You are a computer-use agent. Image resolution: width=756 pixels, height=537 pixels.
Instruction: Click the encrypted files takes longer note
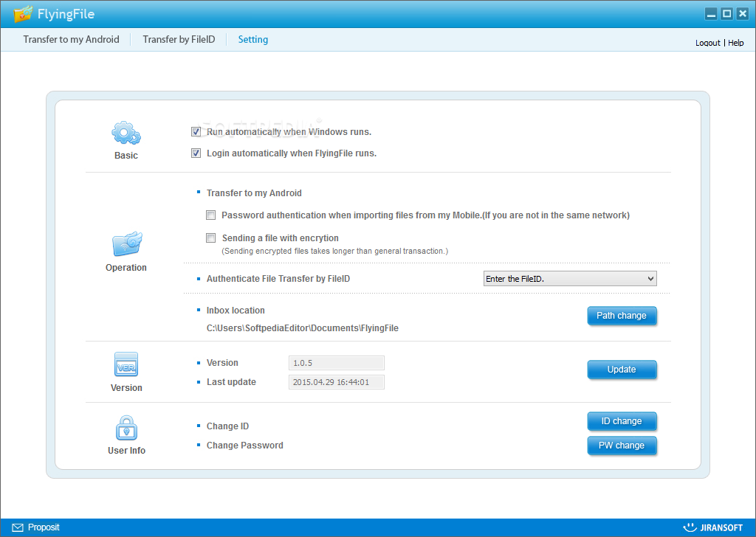(334, 251)
